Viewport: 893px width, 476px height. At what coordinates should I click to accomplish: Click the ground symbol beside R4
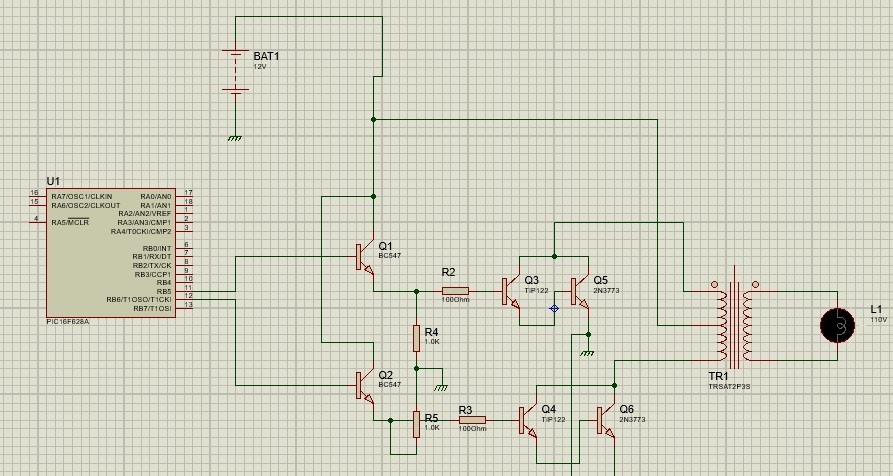(x=441, y=388)
